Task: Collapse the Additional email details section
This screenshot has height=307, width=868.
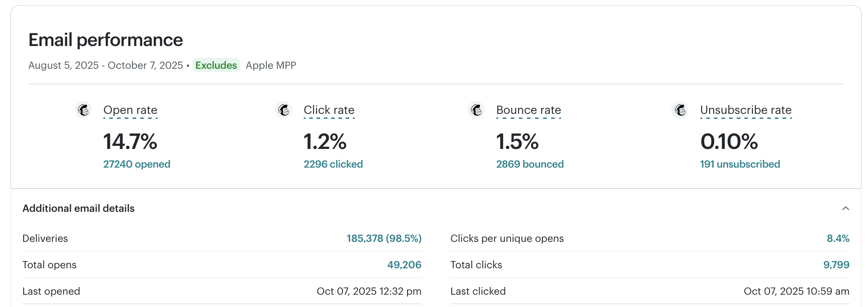Action: point(846,208)
